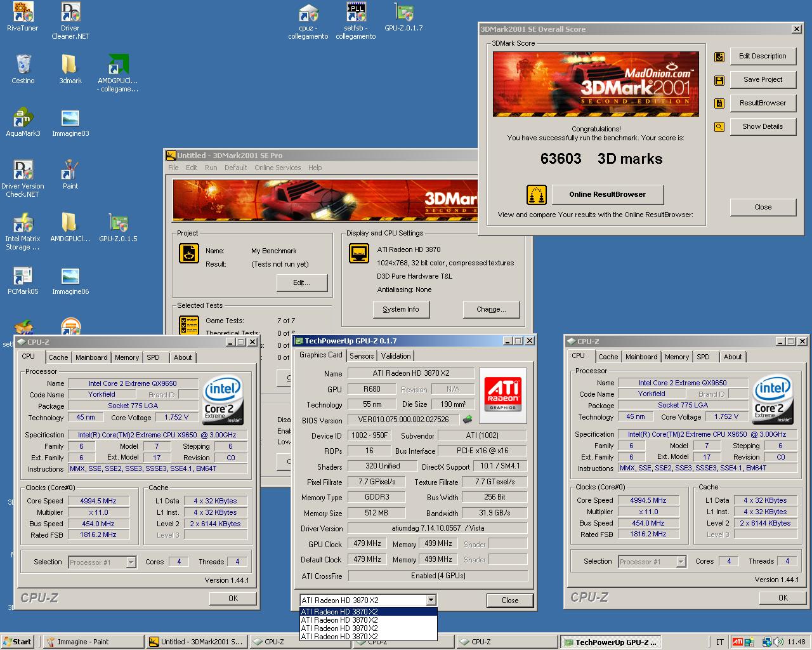The image size is (812, 650).
Task: Click the Show Details magnifier icon
Action: 719,127
